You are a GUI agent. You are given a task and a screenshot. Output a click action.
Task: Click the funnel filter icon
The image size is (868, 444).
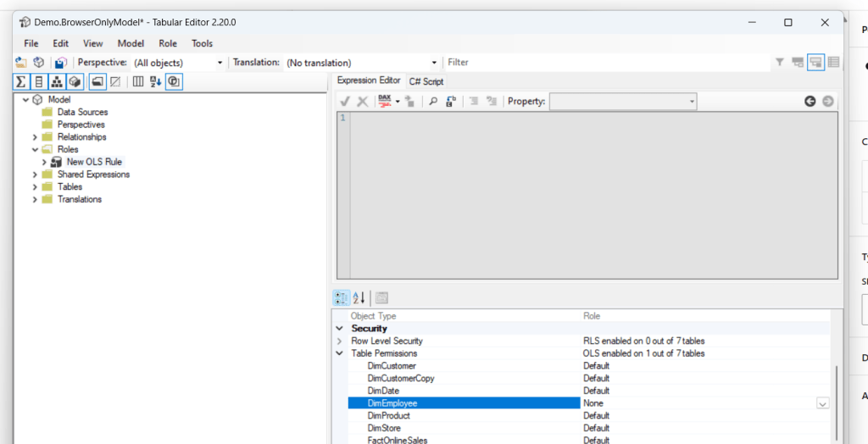point(779,63)
